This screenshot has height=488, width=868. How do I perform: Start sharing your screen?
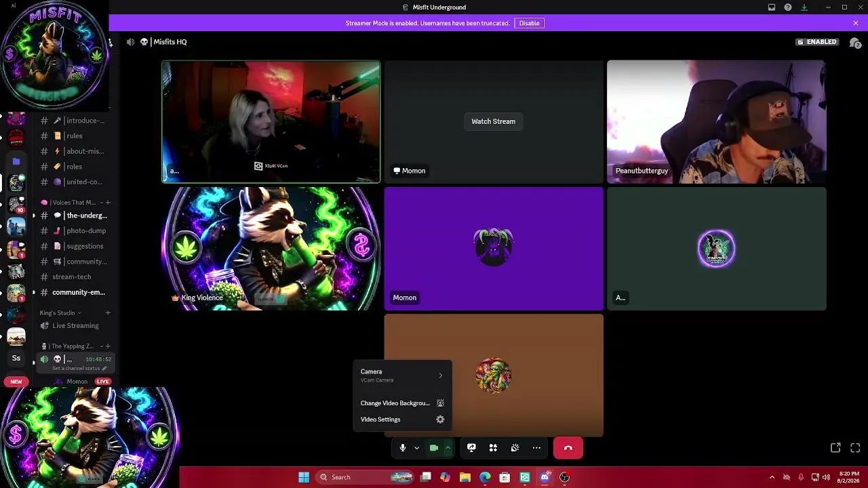click(x=471, y=448)
